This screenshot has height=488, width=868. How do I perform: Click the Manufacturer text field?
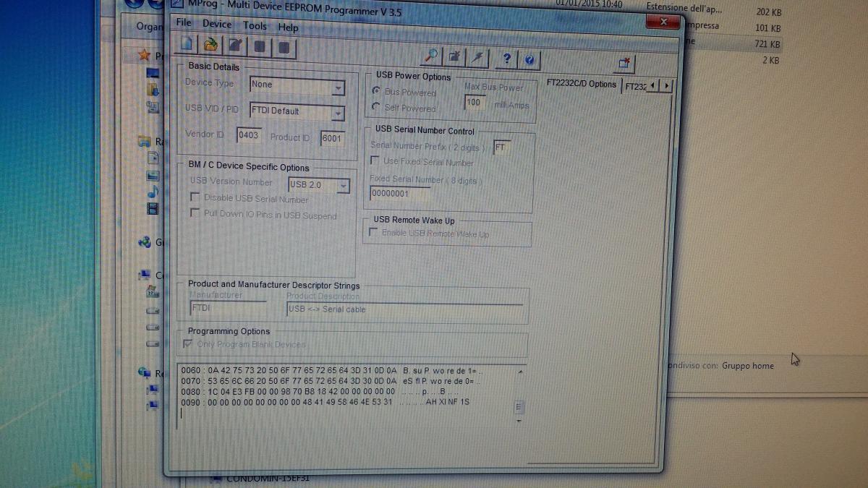[227, 308]
